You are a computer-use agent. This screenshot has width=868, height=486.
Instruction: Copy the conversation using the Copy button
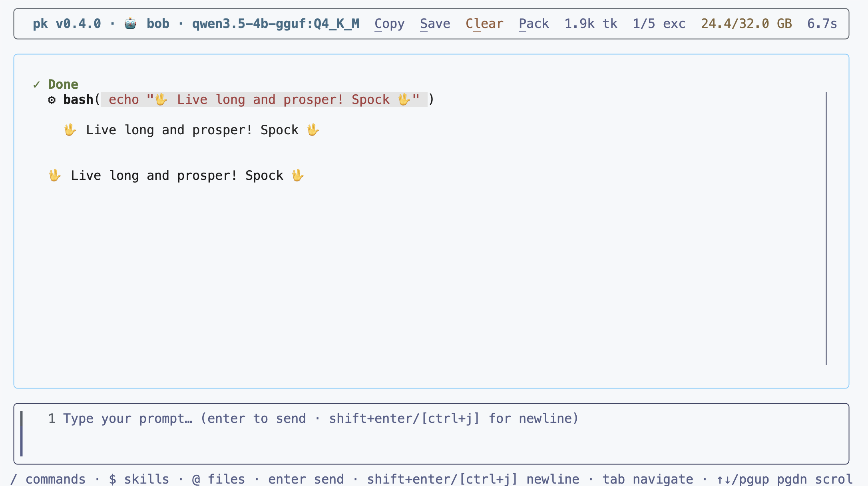390,24
